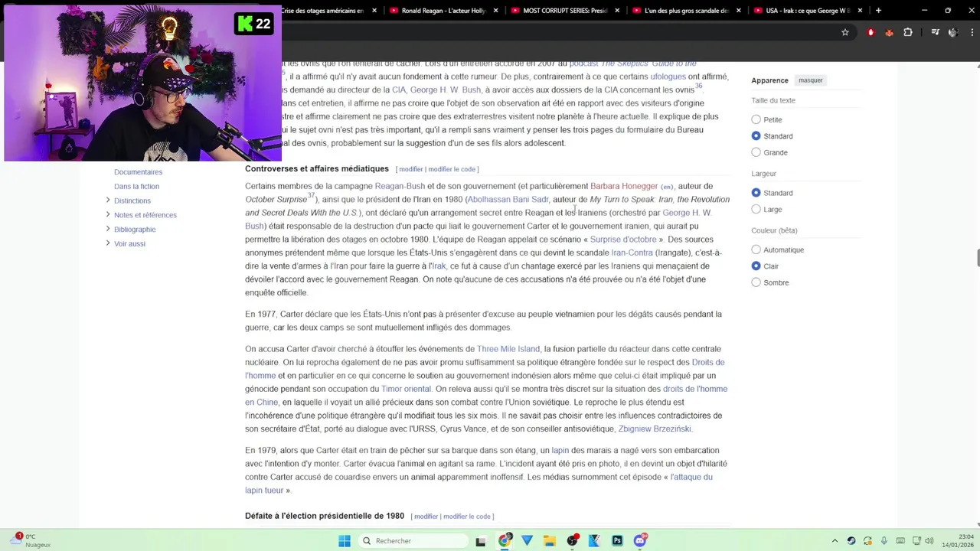The height and width of the screenshot is (551, 980).
Task: Open Photoshop from the taskbar
Action: point(617,541)
